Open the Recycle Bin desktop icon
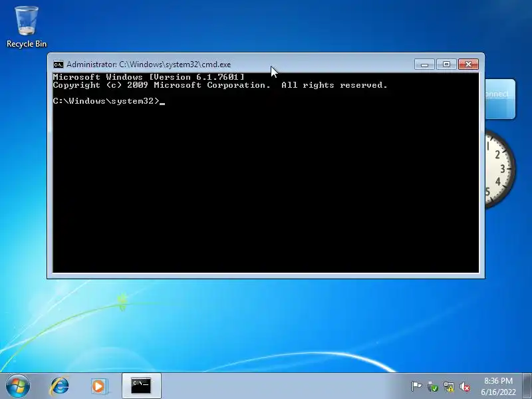Viewport: 532px width, 399px height. (x=27, y=27)
